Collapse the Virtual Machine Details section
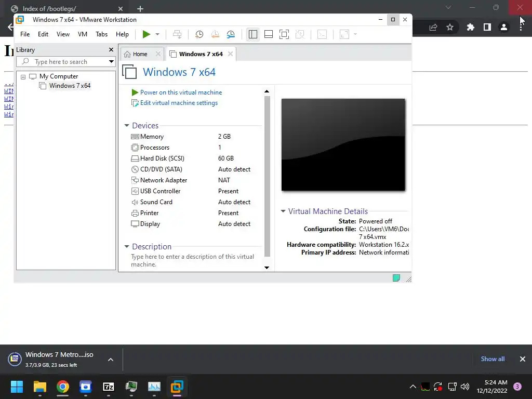Screen dimensions: 532x399 click(283, 211)
